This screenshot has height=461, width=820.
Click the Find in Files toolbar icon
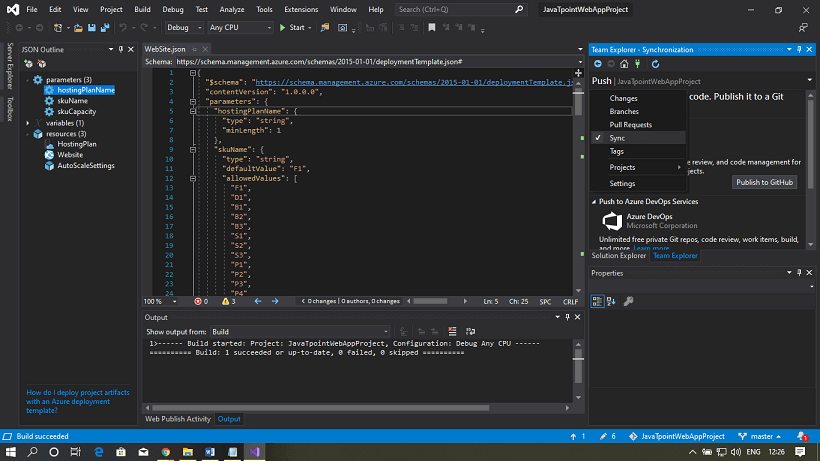325,28
